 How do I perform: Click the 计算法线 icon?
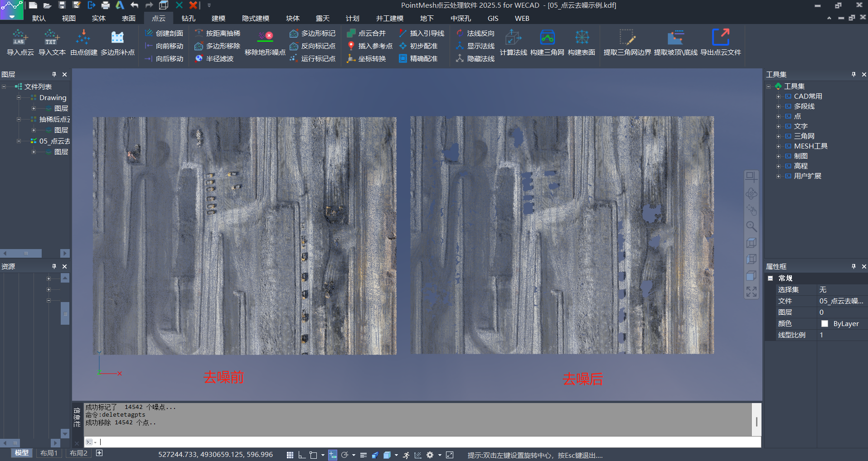coord(513,38)
